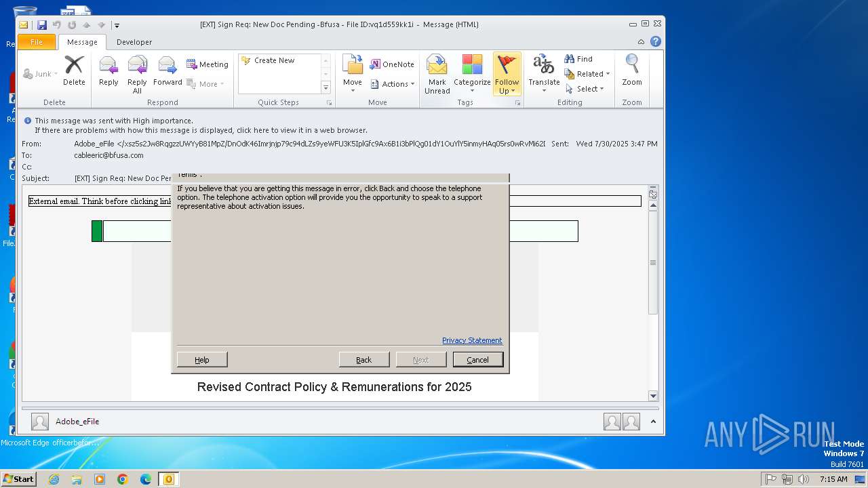Open the Categorize color menu
Screen dimensions: 868x488
click(x=472, y=75)
